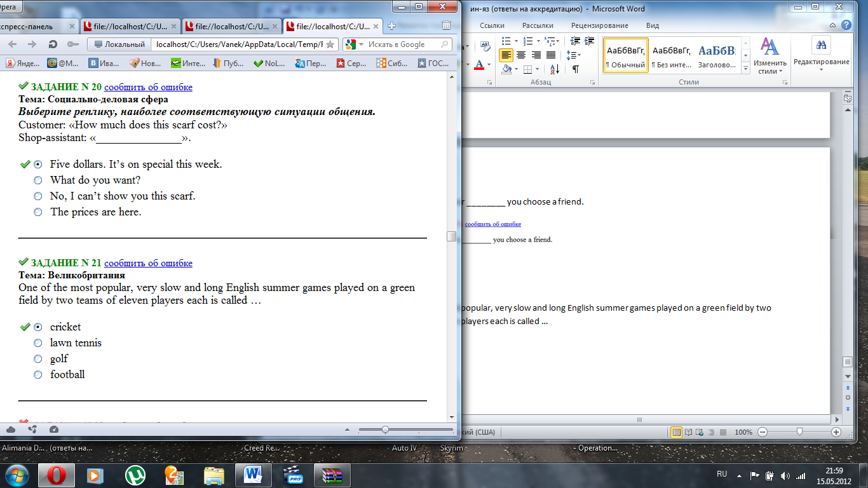Center text in Word

tap(521, 55)
